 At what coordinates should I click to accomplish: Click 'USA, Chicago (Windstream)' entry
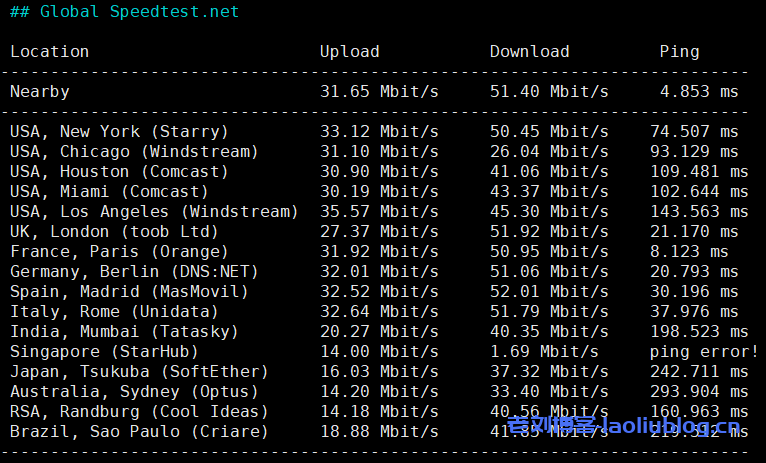click(134, 152)
